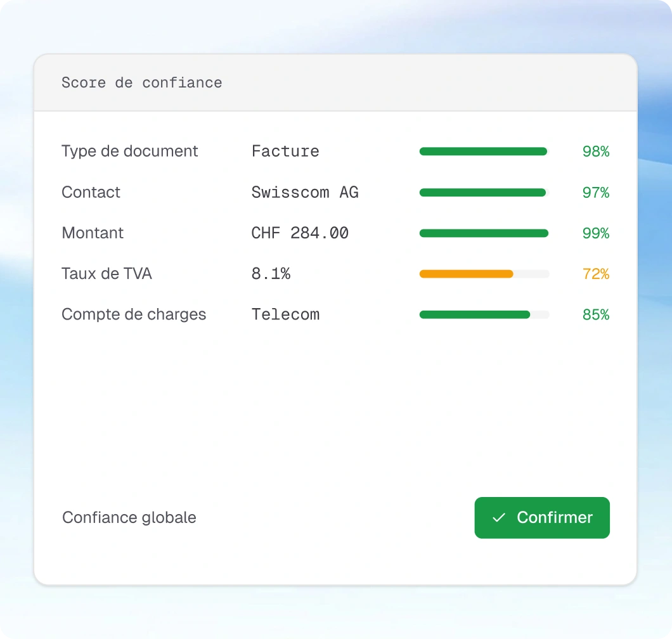Click the checkmark icon in Confirmer

499,518
